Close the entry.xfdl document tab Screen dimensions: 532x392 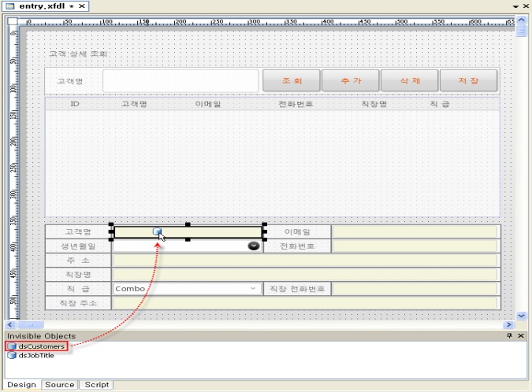click(x=83, y=6)
